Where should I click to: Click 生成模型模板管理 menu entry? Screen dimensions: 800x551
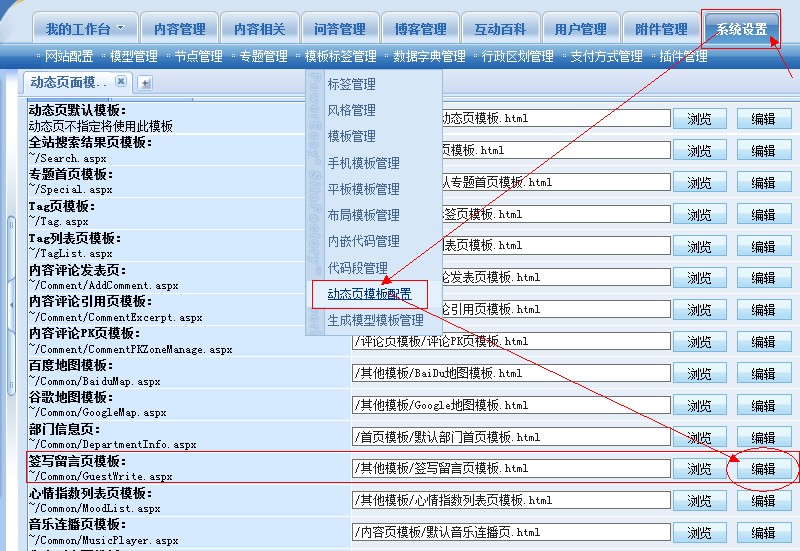pos(375,321)
